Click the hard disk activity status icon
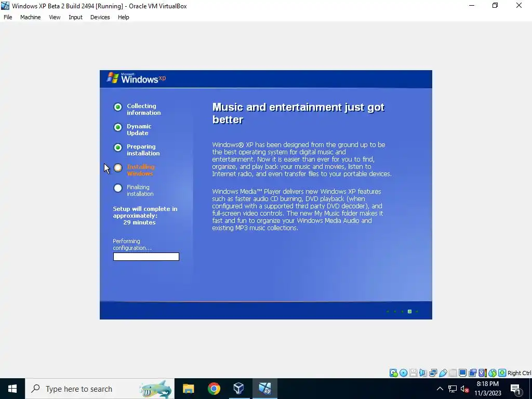The height and width of the screenshot is (399, 532). point(394,373)
